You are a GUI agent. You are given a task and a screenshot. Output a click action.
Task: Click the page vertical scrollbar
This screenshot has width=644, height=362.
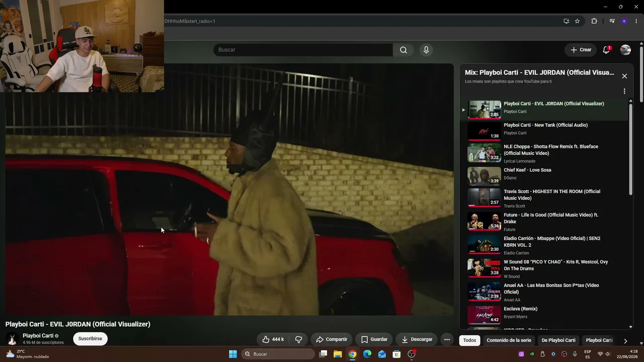pyautogui.click(x=641, y=75)
